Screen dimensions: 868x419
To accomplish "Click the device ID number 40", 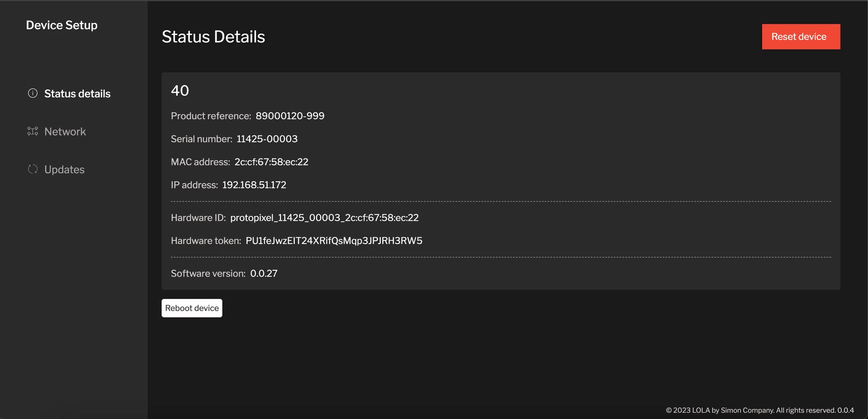I will [x=180, y=91].
